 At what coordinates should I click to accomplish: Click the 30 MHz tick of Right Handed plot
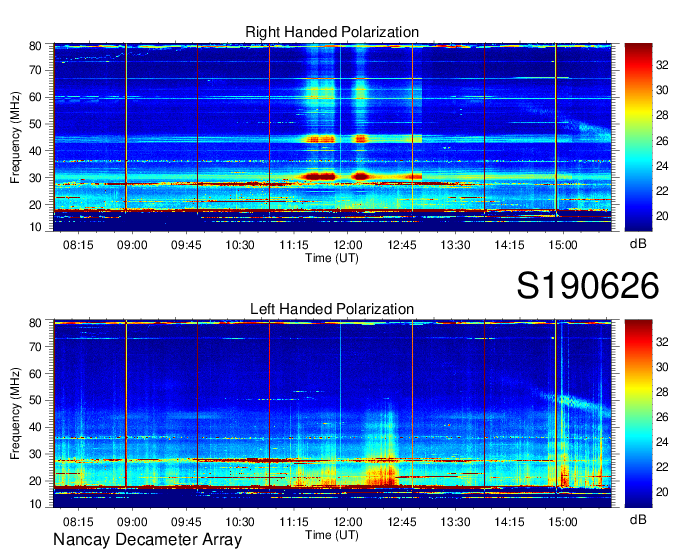tap(35, 178)
